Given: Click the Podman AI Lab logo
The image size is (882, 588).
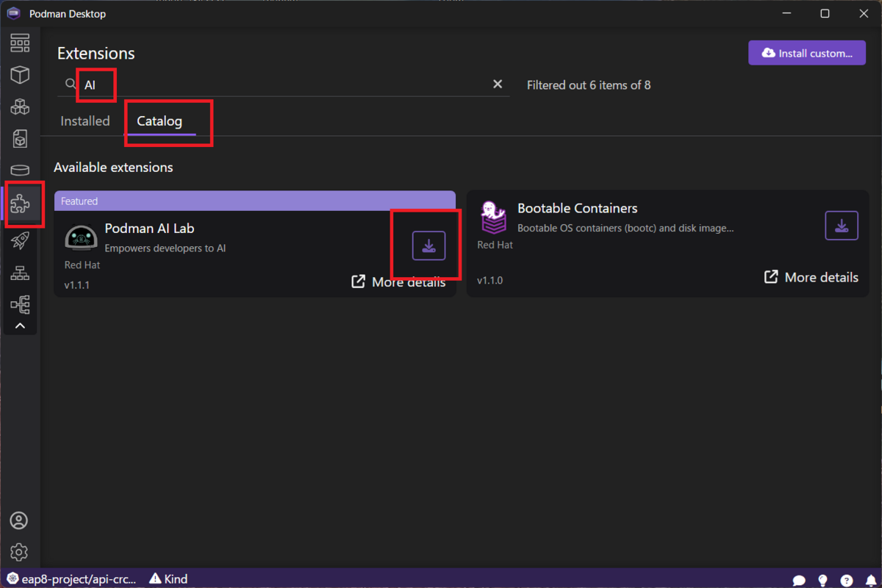Looking at the screenshot, I should (81, 236).
